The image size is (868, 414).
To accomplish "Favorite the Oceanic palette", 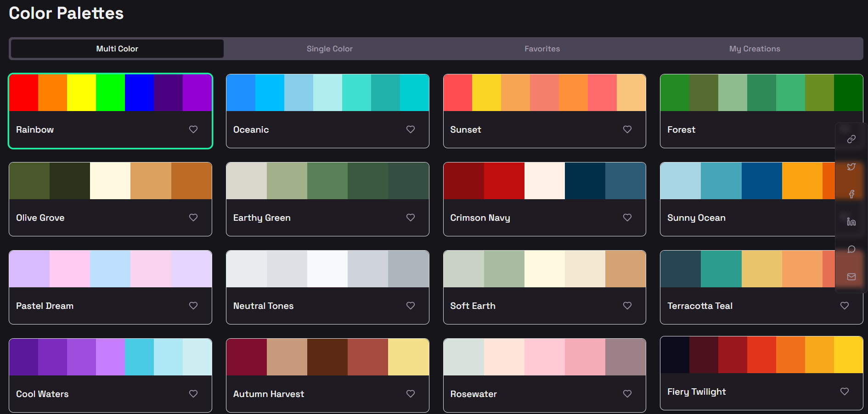I will point(410,129).
